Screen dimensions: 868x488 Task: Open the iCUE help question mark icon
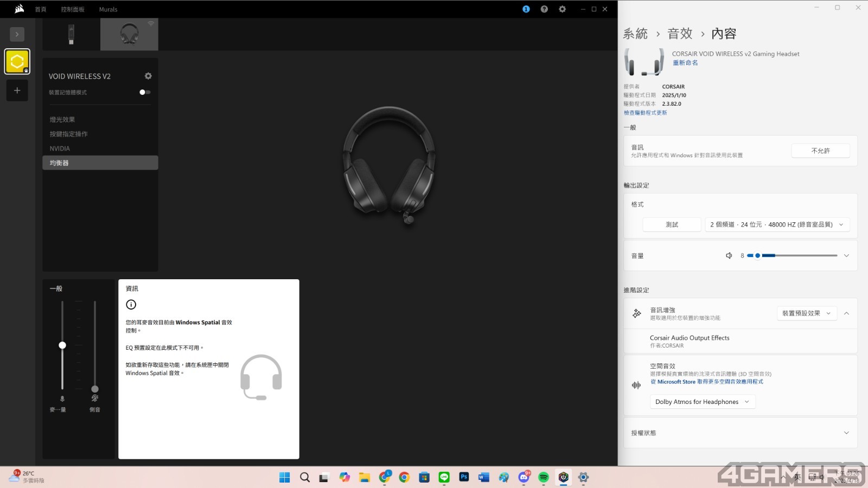[x=544, y=9]
